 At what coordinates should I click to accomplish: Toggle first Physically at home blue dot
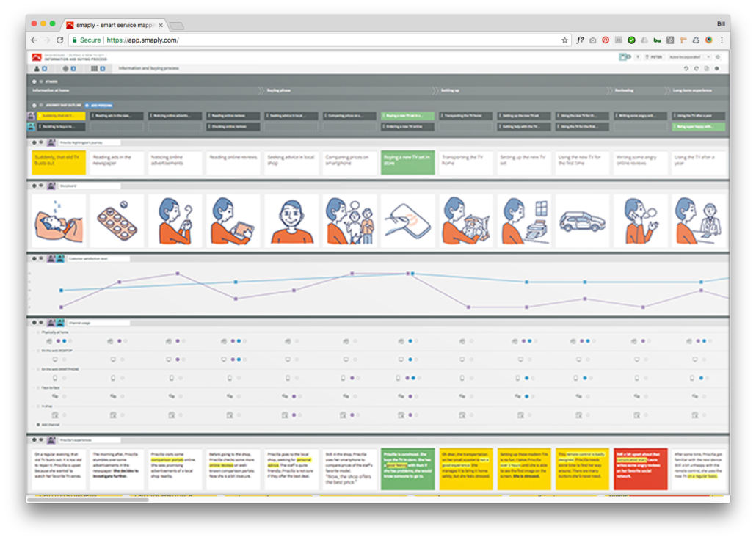point(64,341)
